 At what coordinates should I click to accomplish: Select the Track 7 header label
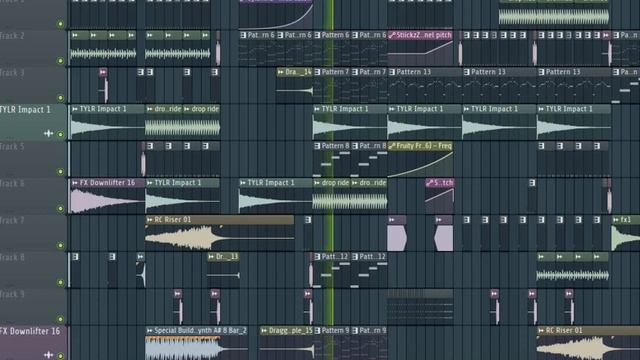(x=12, y=220)
